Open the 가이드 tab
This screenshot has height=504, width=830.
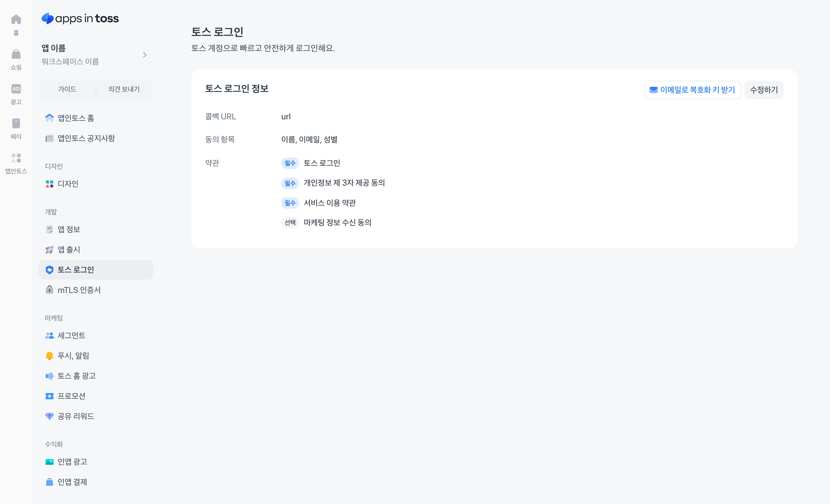tap(67, 89)
